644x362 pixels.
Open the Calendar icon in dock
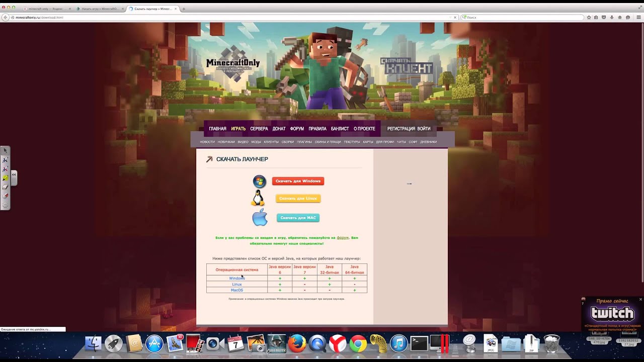[236, 344]
